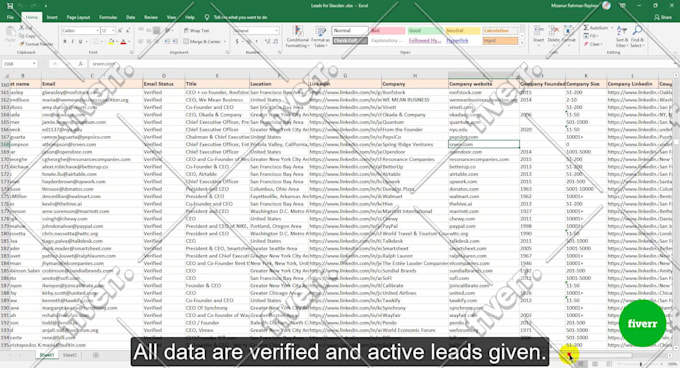The image size is (680, 368).
Task: Align text to the left
Action: 141,42
